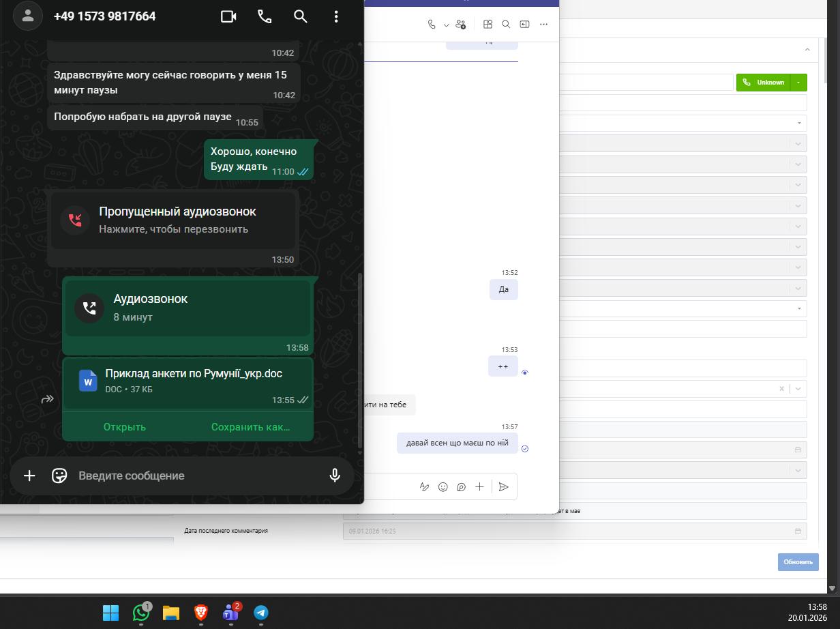Click the outgoing audio call phone icon
This screenshot has width=840, height=629.
(x=89, y=308)
